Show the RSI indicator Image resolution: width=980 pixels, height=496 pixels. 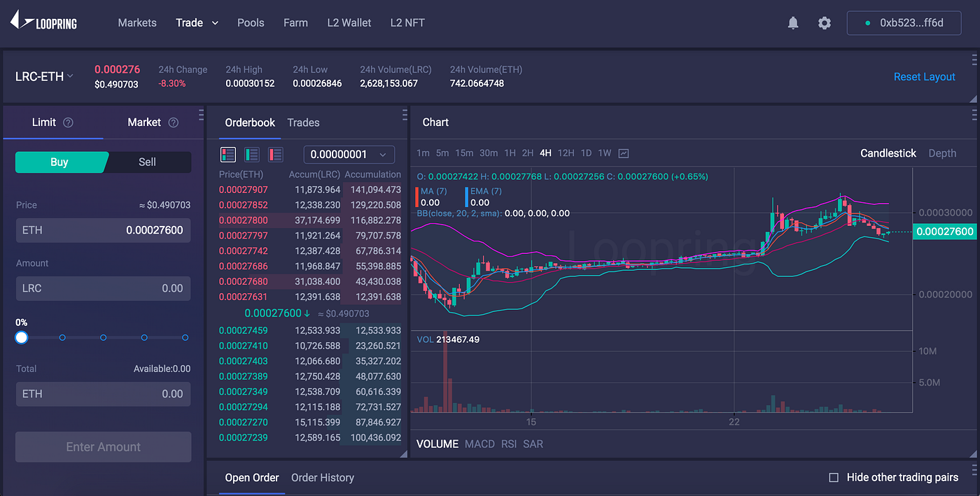[509, 444]
